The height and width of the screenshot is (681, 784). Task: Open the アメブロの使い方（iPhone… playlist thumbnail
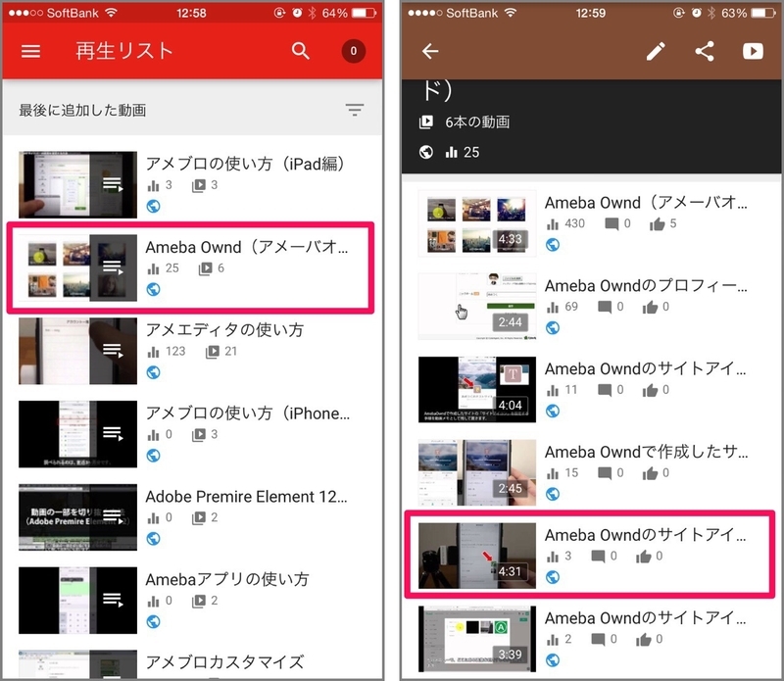tap(77, 433)
